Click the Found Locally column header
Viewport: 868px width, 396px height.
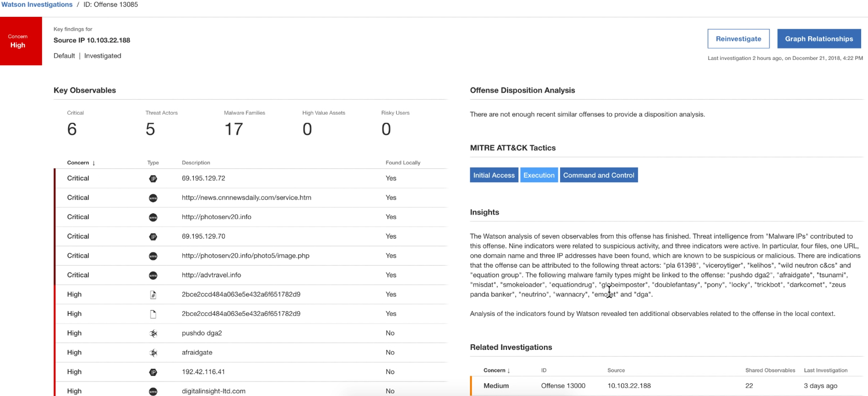(x=403, y=163)
